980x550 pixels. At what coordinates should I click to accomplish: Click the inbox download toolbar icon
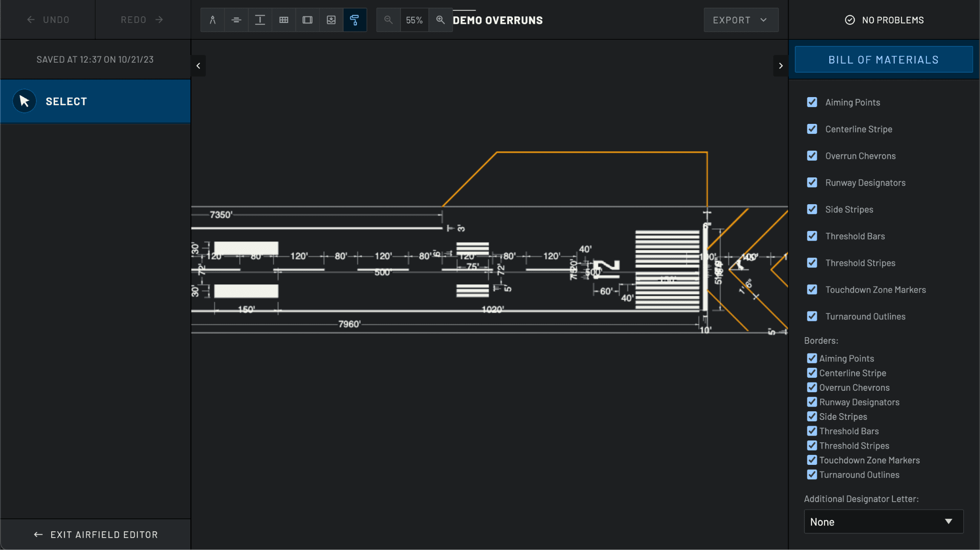tap(331, 20)
